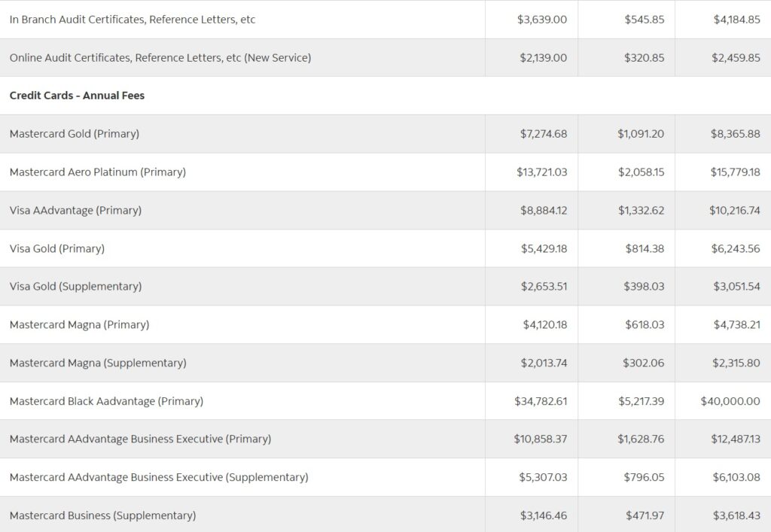Click the $3,618.43 total cell
Screen dimensions: 771x532
point(736,515)
